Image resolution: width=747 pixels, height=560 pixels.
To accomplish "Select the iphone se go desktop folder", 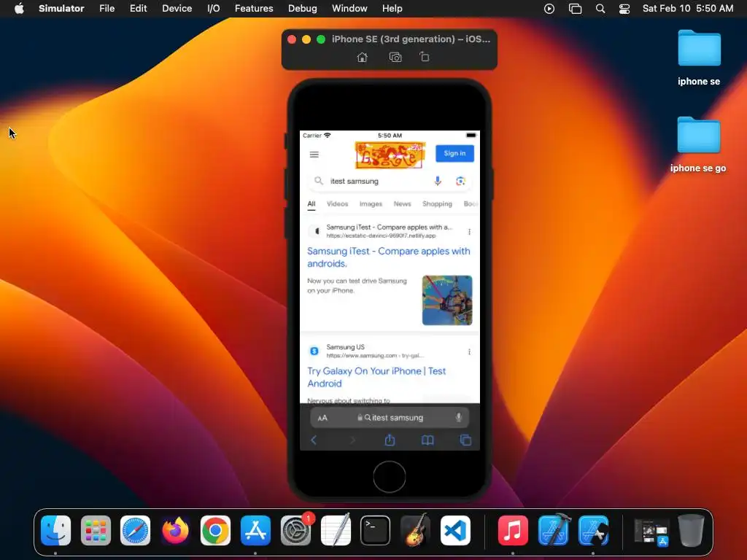I will click(698, 145).
